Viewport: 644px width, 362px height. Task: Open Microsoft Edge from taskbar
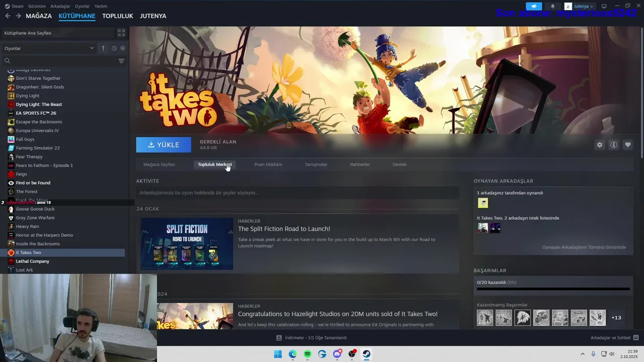(293, 354)
